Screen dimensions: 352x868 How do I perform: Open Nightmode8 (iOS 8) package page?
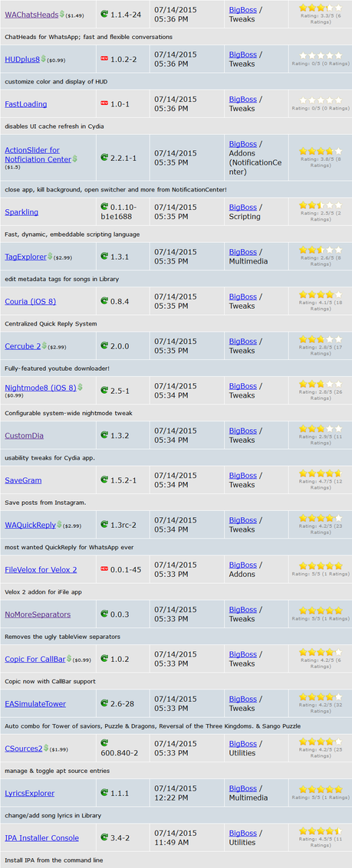(41, 388)
